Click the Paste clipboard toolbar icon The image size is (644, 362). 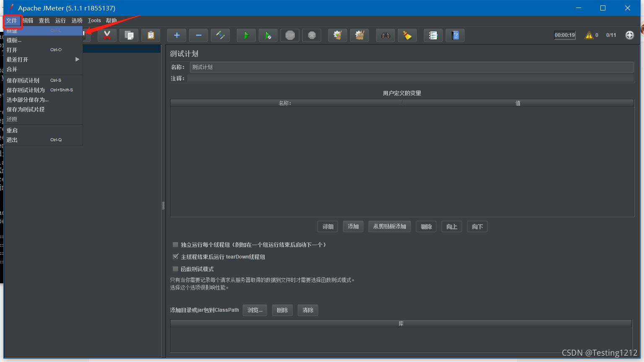pyautogui.click(x=151, y=35)
